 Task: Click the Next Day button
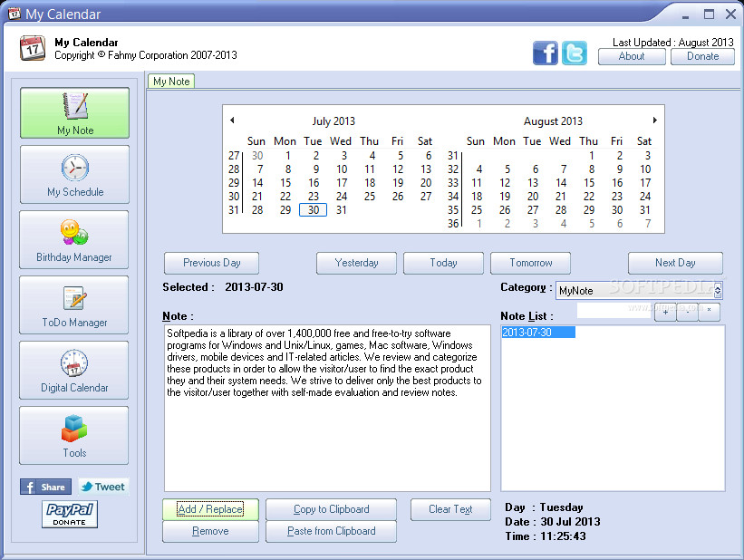point(675,263)
